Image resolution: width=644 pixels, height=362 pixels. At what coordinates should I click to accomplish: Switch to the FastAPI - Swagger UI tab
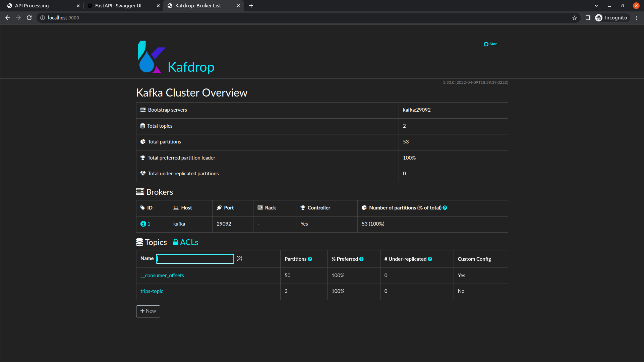pyautogui.click(x=118, y=6)
